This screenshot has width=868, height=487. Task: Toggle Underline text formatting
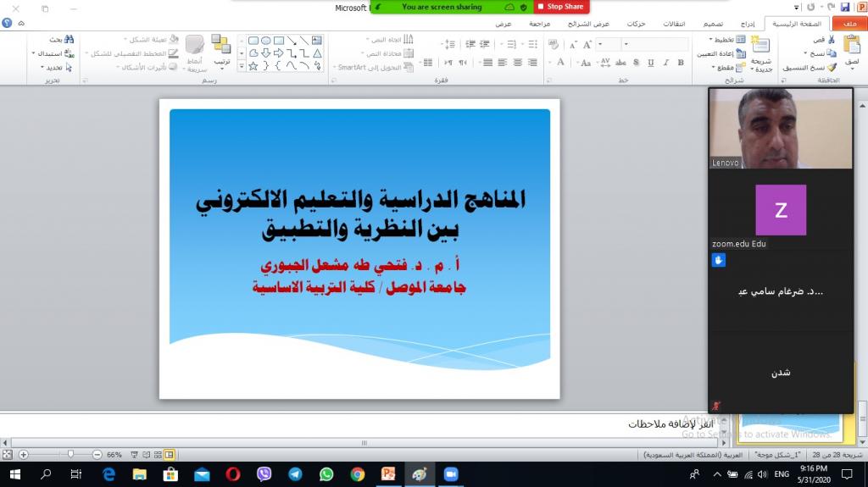click(x=649, y=63)
